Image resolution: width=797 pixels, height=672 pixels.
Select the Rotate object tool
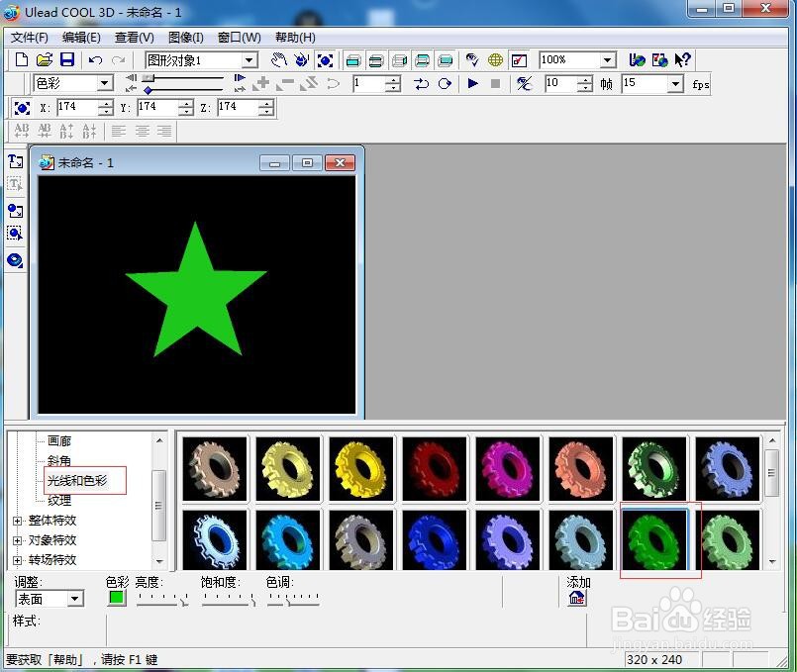click(x=301, y=60)
